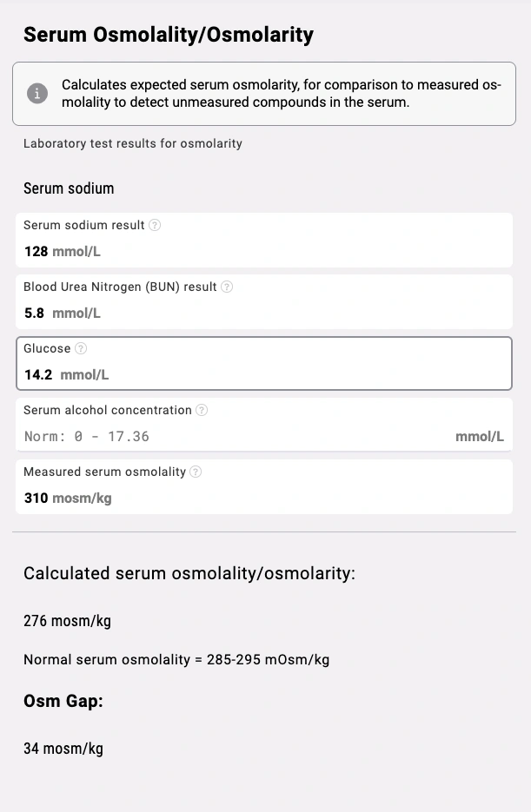Click the BUN value 5.8
This screenshot has width=531, height=812.
click(x=34, y=313)
